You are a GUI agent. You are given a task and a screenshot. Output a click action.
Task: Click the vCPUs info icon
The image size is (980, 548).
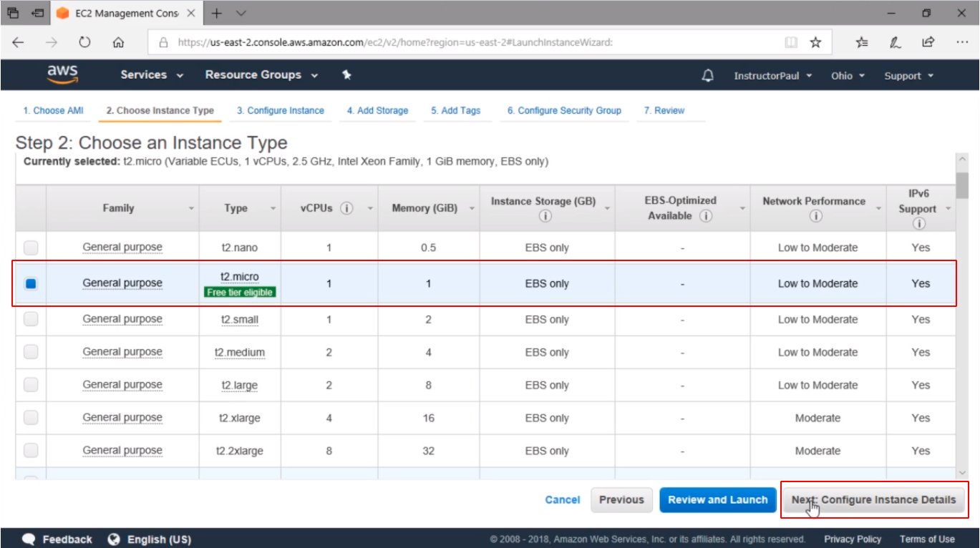coord(347,208)
